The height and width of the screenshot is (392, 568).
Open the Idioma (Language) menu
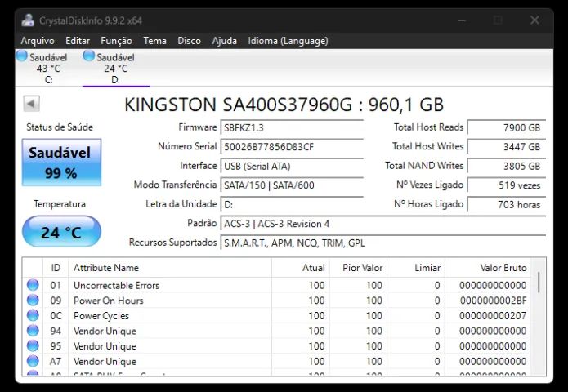click(x=288, y=41)
